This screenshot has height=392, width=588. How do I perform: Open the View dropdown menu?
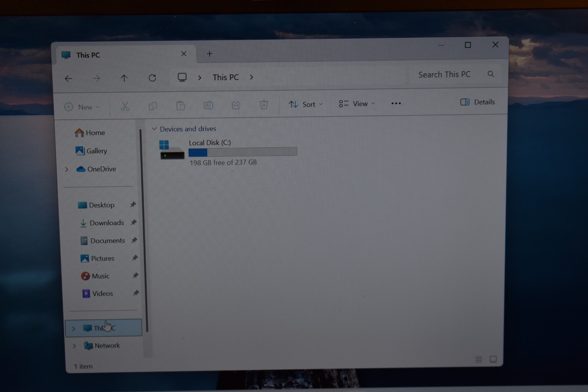pos(357,104)
